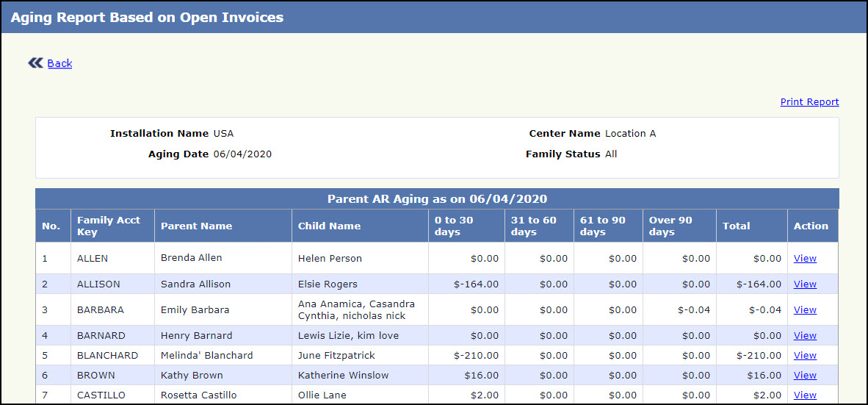The image size is (868, 405).
Task: Click the Aging Date value 06/04/2020
Action: 242,154
